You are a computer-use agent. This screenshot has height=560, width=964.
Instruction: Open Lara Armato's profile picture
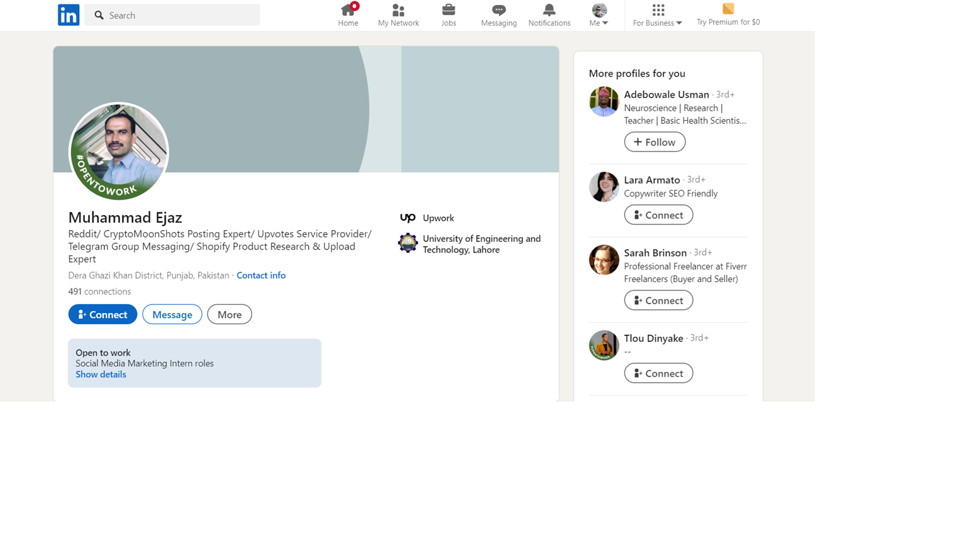604,187
